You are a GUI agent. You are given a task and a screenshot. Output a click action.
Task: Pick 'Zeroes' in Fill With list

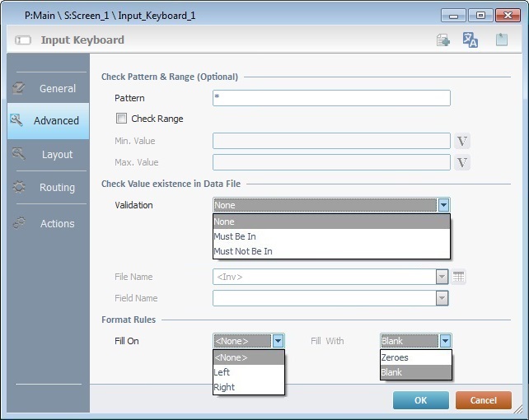[x=394, y=357]
